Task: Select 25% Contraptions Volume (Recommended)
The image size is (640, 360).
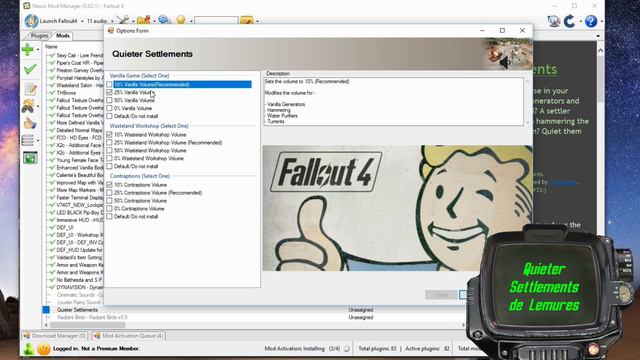Action: [x=109, y=193]
